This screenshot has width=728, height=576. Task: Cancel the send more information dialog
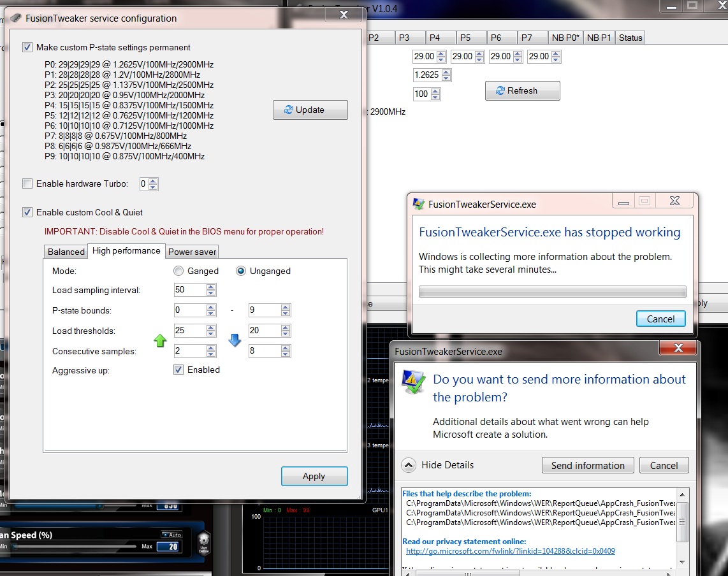point(664,466)
